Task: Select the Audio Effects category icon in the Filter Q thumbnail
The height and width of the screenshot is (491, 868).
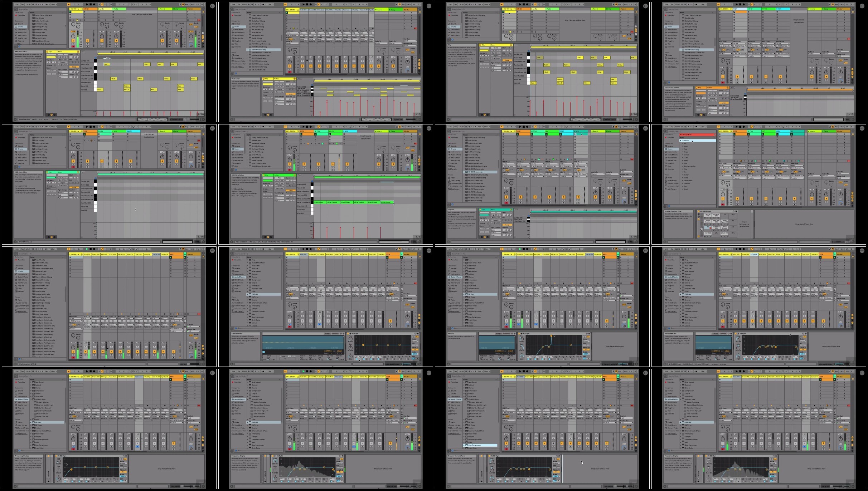Action: point(449,277)
